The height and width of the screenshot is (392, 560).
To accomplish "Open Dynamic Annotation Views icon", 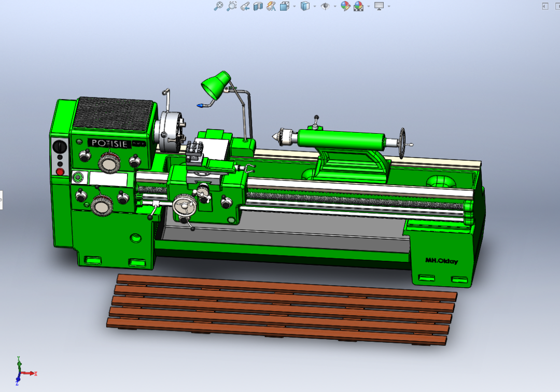I will [x=271, y=6].
